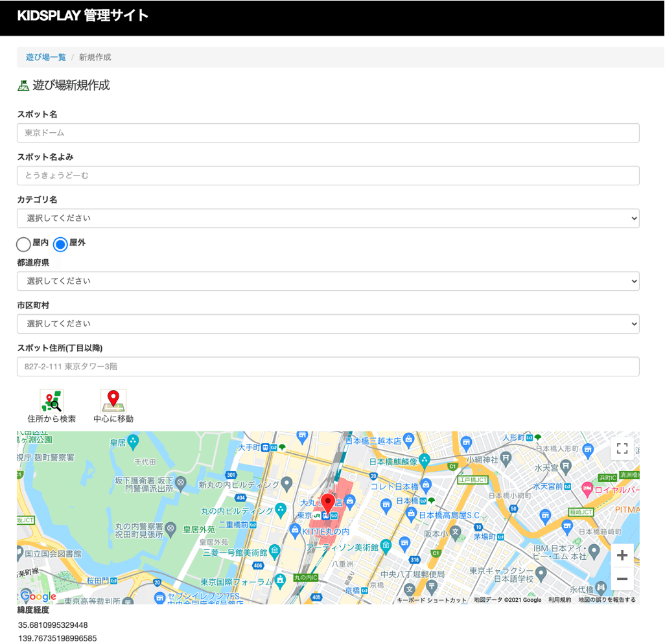Click the 日本橋三越本店 shopping pin
Viewport: 665px width, 644px height.
coord(408,440)
